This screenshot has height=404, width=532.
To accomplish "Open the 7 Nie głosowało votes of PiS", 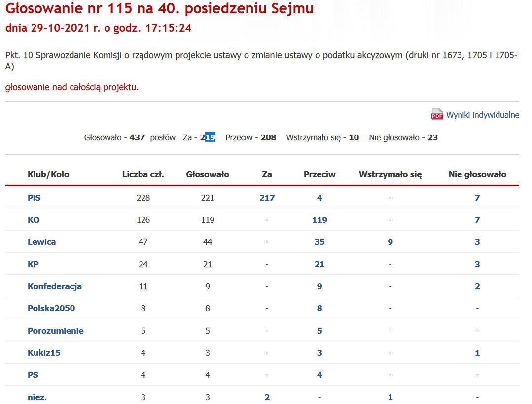I will (x=477, y=197).
